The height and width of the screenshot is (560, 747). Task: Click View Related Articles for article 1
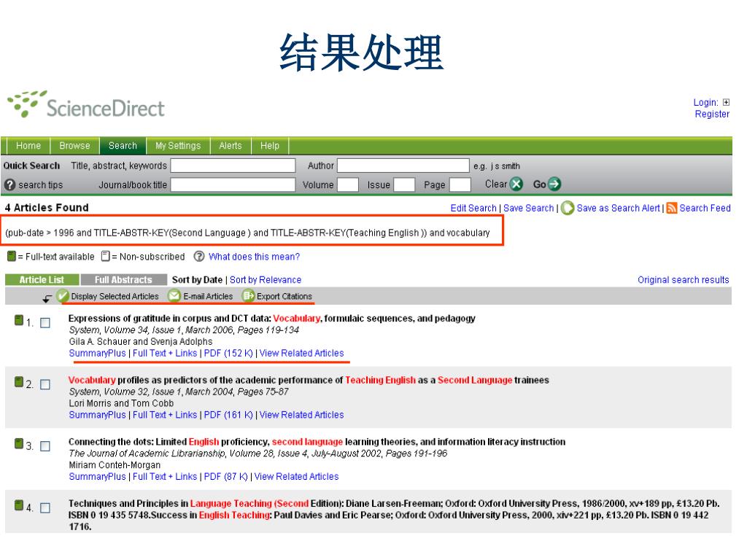coord(301,354)
